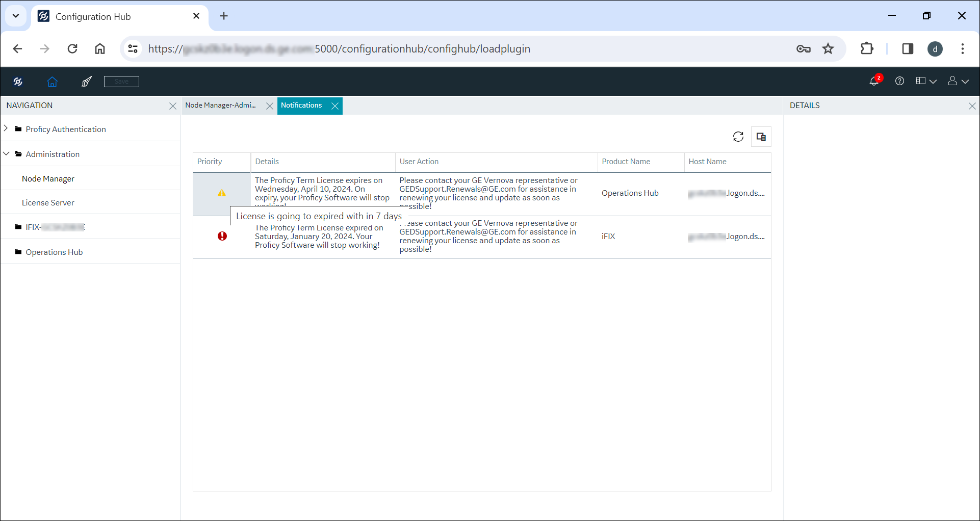Reload the browser page

tap(72, 49)
